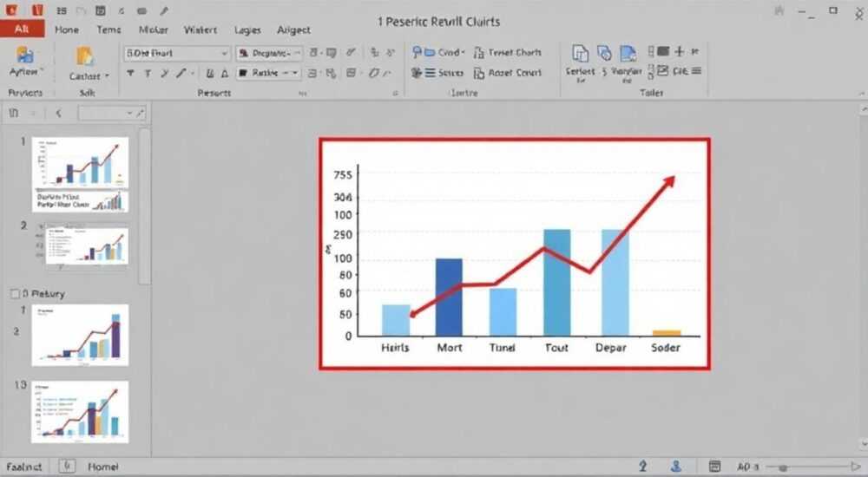
Task: Toggle underline formatting with the U icon
Action: [x=210, y=73]
